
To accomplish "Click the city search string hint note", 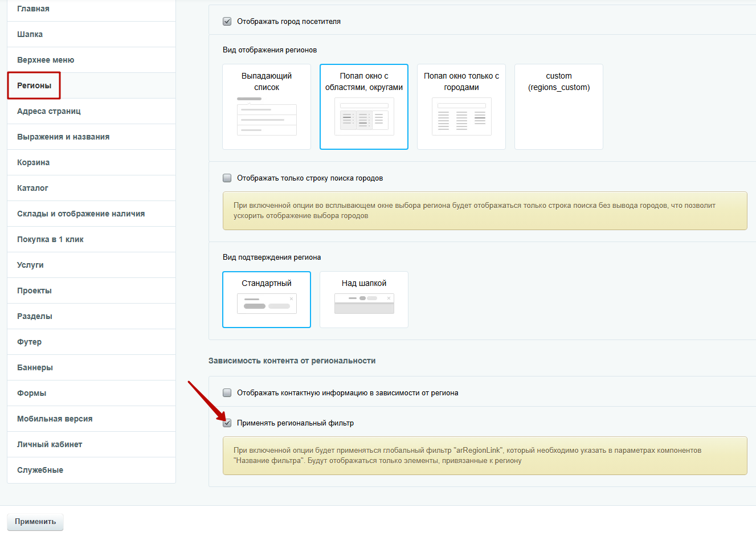I will [x=485, y=211].
